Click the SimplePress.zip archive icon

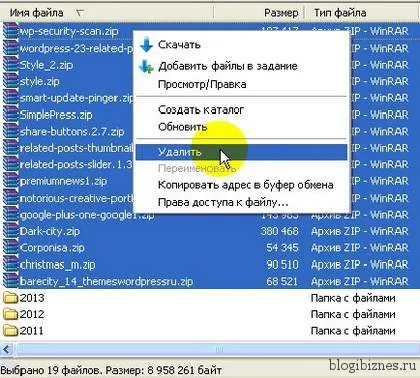click(11, 115)
